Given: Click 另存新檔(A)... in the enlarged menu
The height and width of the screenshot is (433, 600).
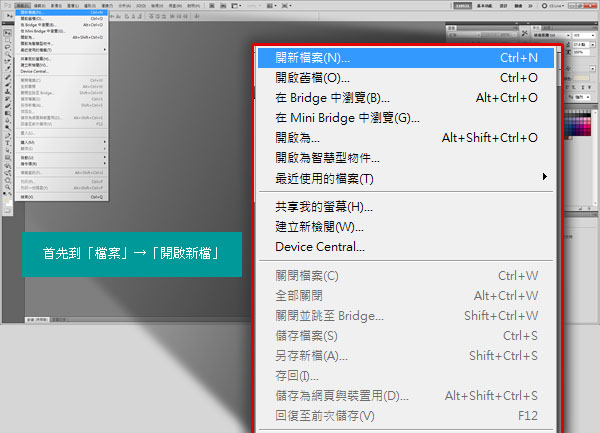Looking at the screenshot, I should pyautogui.click(x=406, y=356).
